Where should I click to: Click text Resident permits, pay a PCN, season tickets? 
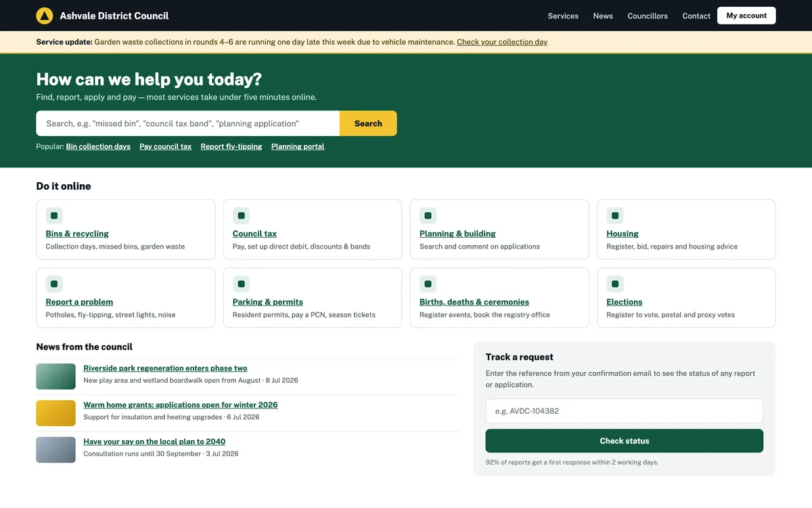[304, 315]
